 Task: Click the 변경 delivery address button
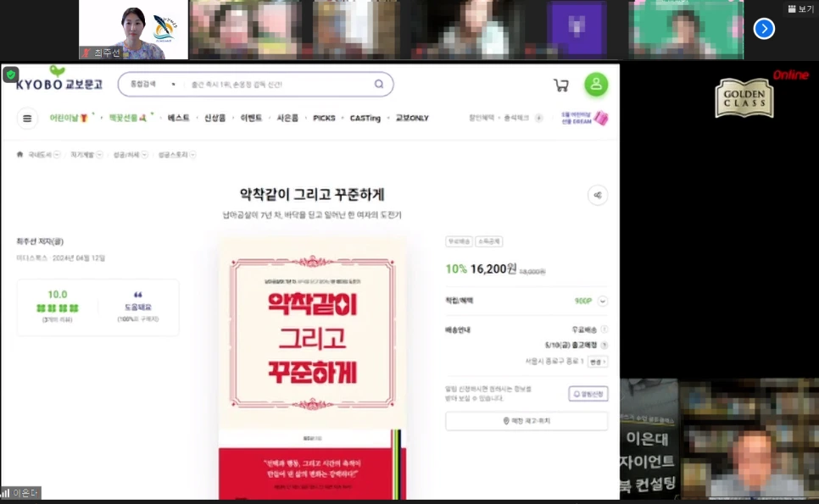click(x=598, y=362)
